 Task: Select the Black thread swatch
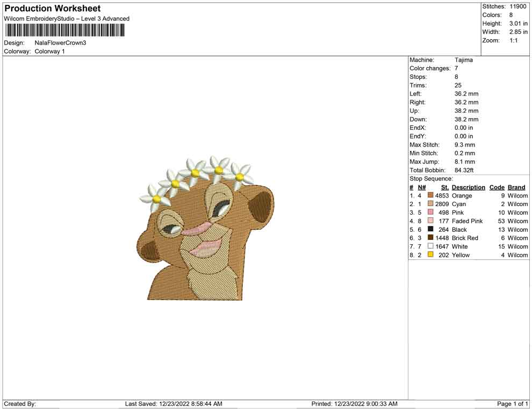tap(429, 229)
